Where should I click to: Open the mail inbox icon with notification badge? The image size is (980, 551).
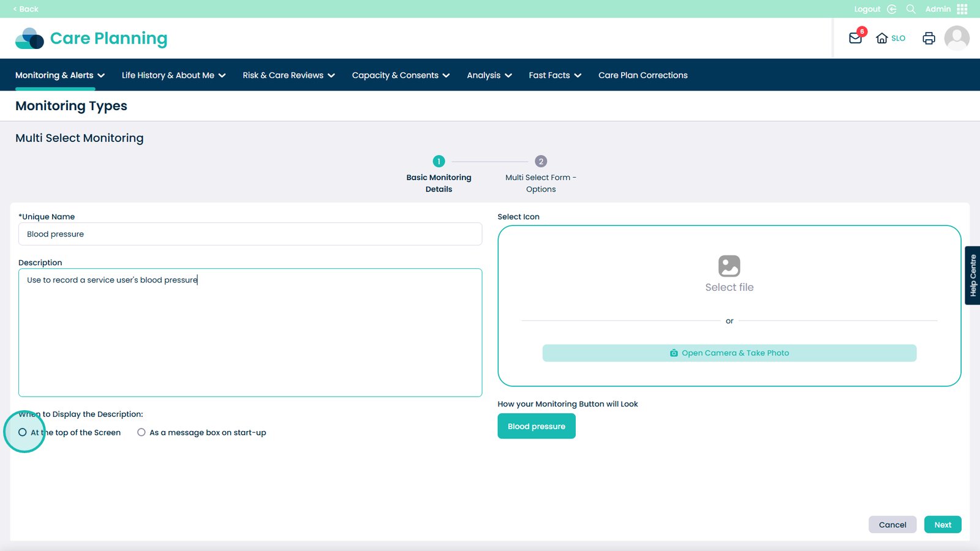pos(856,38)
